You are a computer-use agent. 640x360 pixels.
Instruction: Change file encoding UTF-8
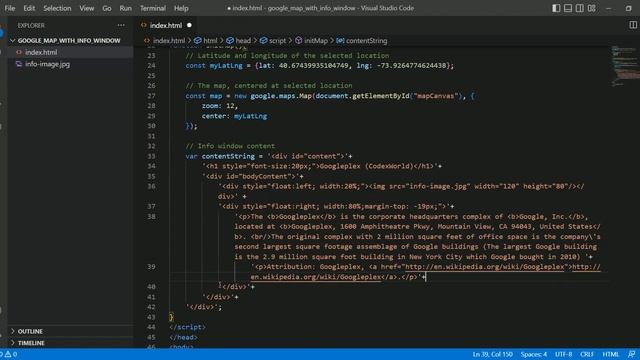tap(564, 354)
